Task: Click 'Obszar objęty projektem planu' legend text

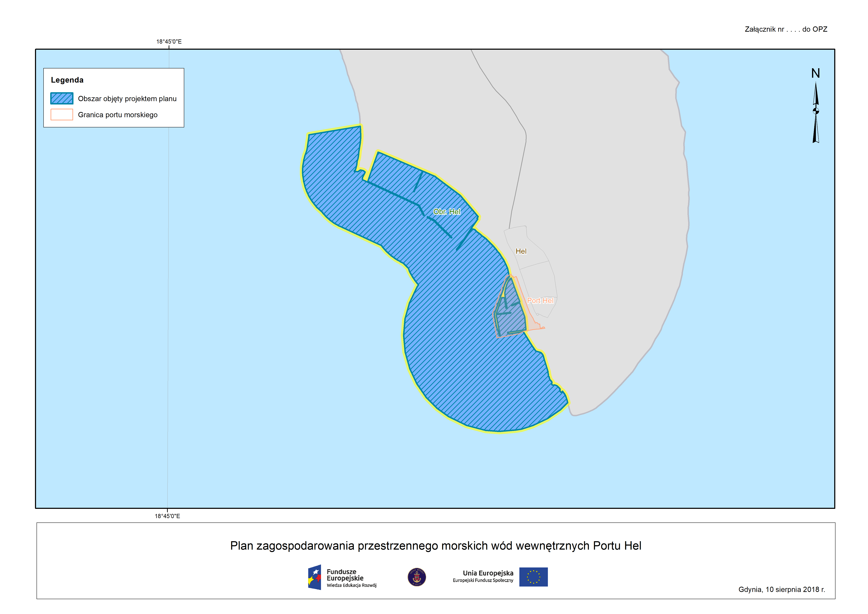Action: coord(127,99)
